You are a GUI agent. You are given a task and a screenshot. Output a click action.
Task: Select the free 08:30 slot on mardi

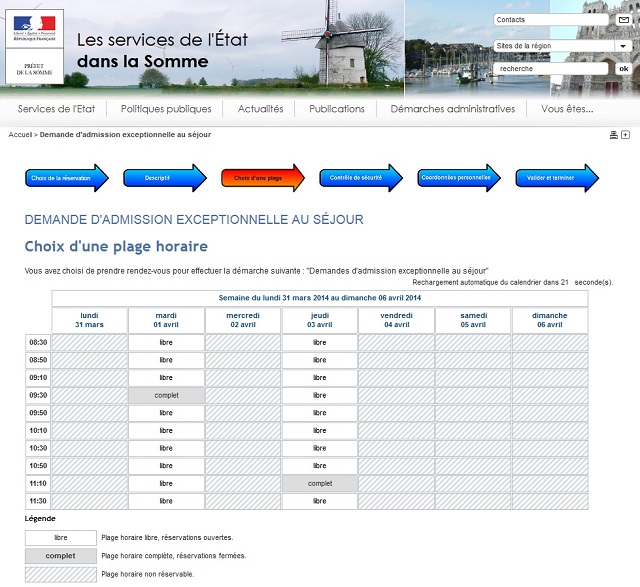tap(166, 343)
